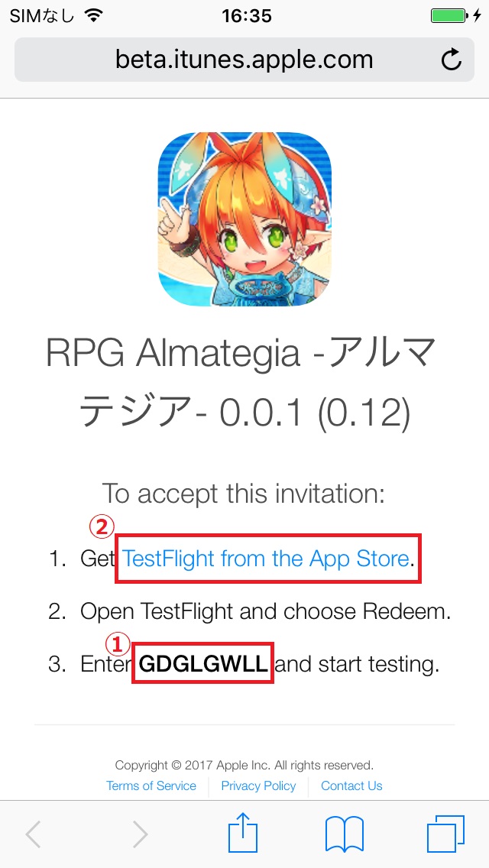Tap the Safari back arrow
Screen dimensions: 489x868
(x=33, y=834)
